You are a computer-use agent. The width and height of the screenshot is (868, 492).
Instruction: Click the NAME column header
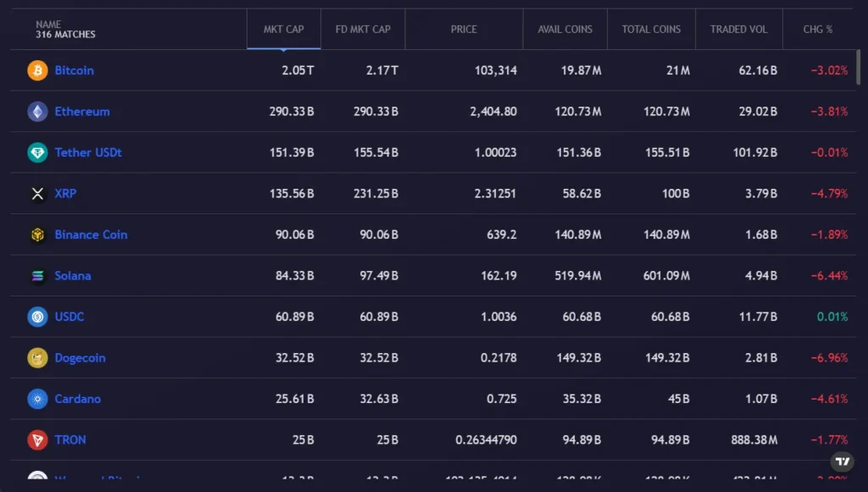(x=49, y=25)
